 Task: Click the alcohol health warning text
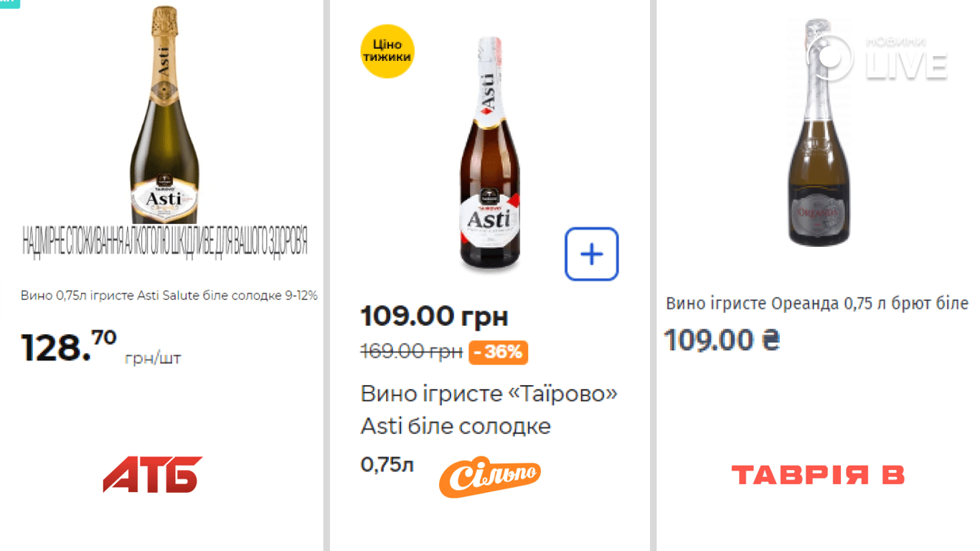[166, 243]
